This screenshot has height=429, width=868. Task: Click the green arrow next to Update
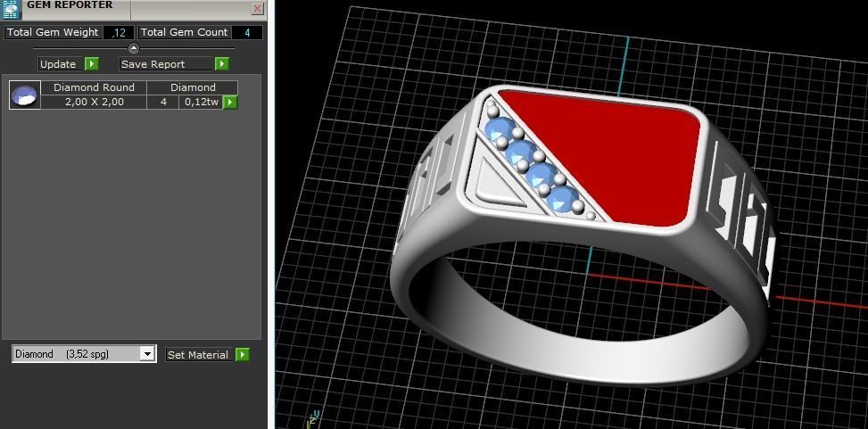(x=92, y=64)
